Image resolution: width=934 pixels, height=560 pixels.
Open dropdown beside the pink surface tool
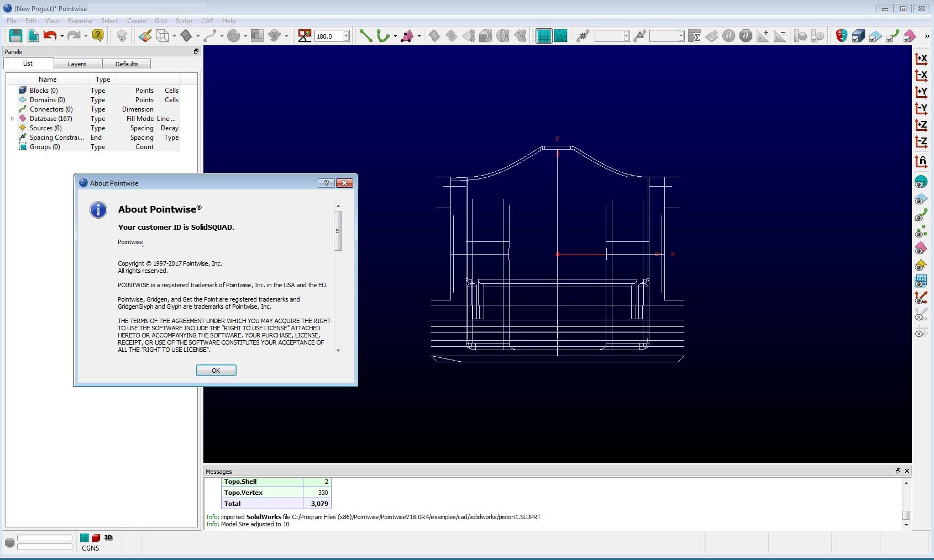[419, 36]
